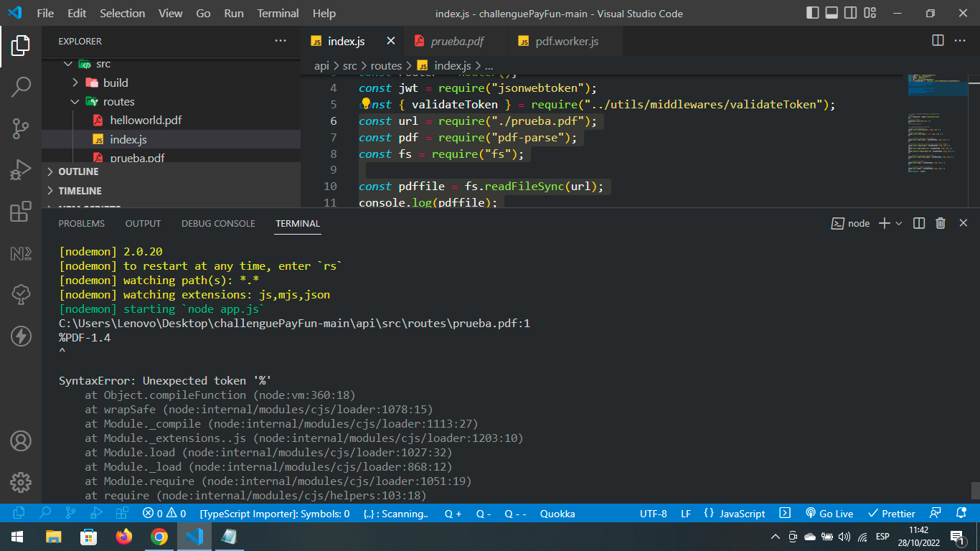
Task: Open the pdf.worker.js editor tab
Action: [x=565, y=41]
